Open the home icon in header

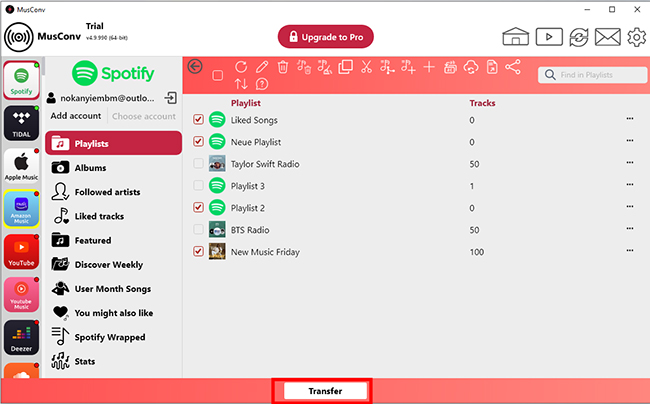pos(515,37)
